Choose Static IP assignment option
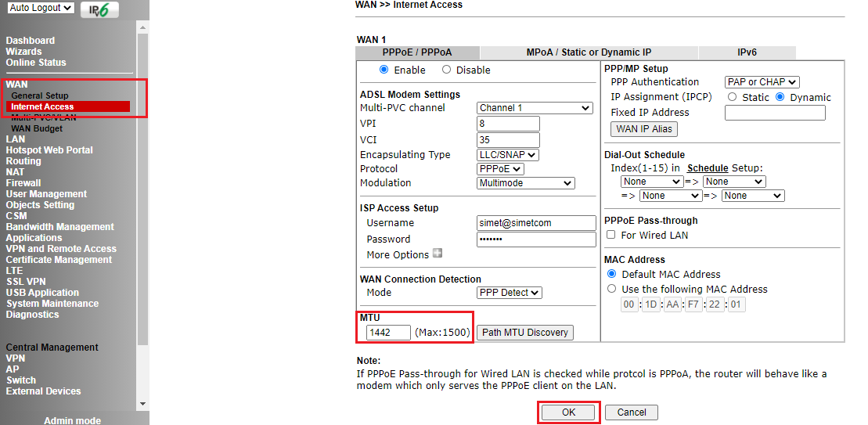Screen dimensions: 868x425 (x=733, y=97)
